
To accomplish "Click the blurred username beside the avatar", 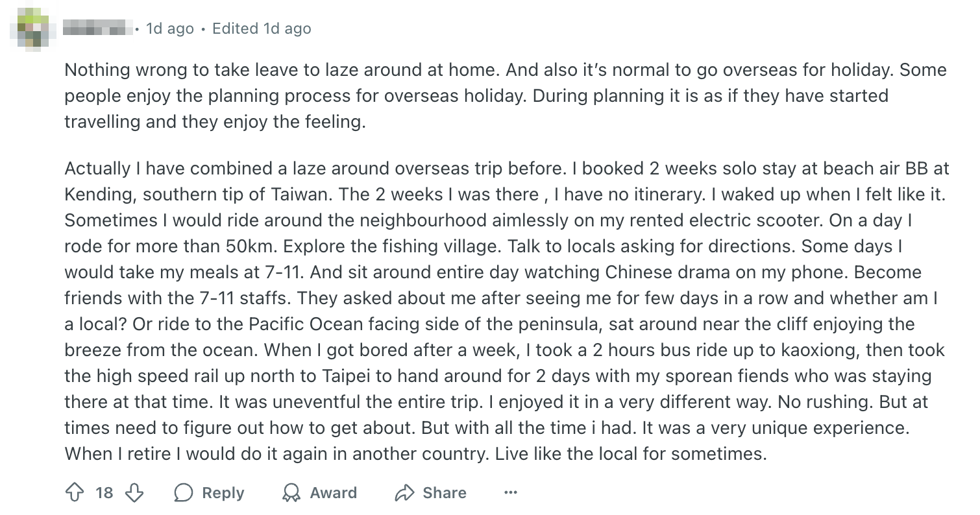I will pos(97,29).
